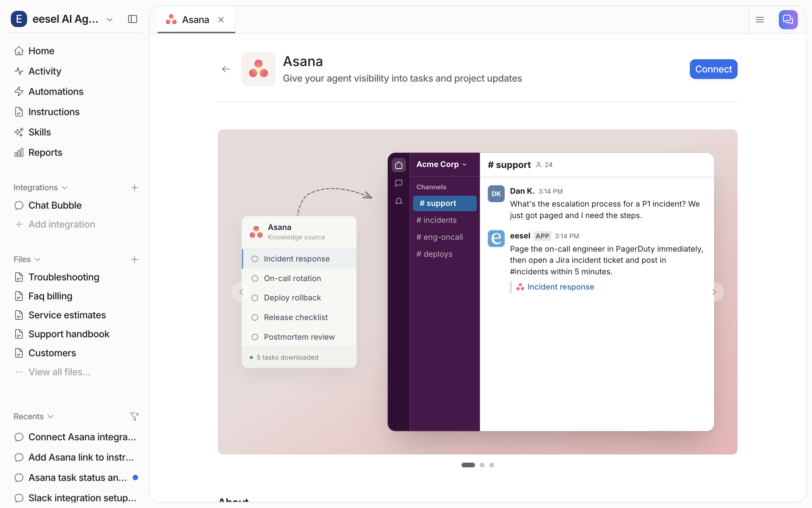Select the # support channel in the list

(445, 203)
